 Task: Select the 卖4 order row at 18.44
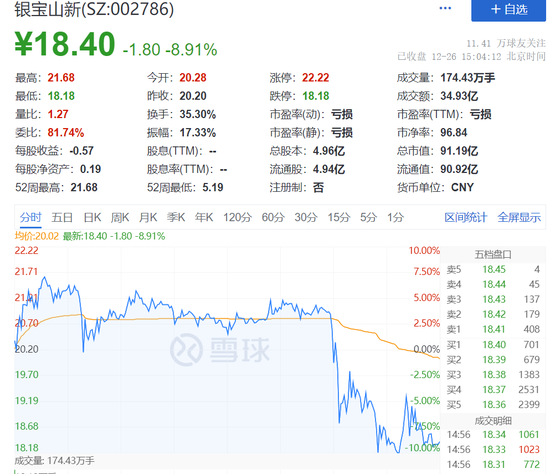493,284
